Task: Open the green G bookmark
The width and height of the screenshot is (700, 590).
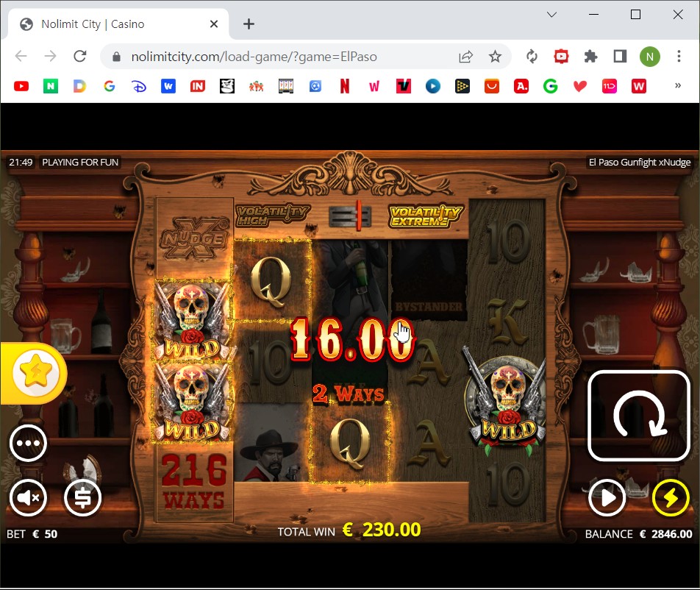Action: (x=551, y=86)
